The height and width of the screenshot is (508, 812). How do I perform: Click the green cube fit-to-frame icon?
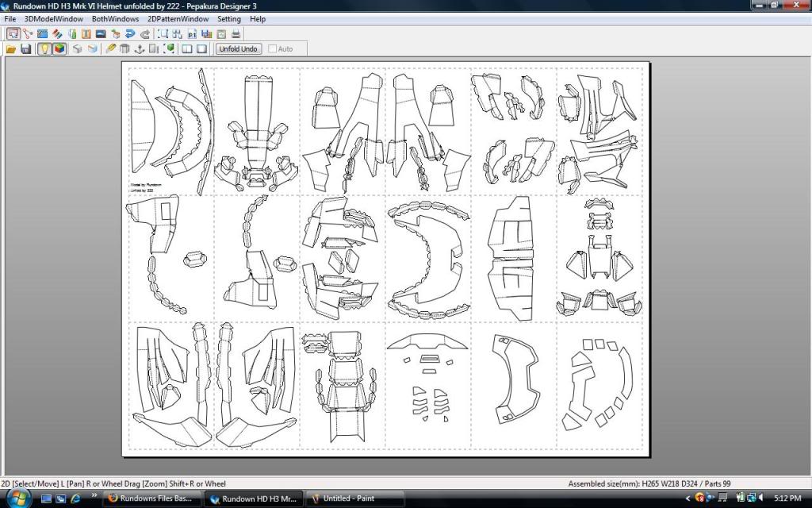169,48
